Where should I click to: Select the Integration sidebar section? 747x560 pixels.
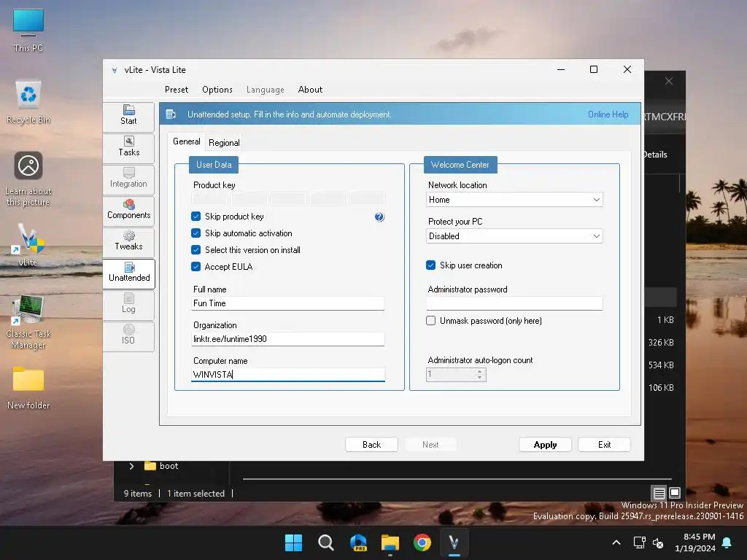tap(128, 179)
